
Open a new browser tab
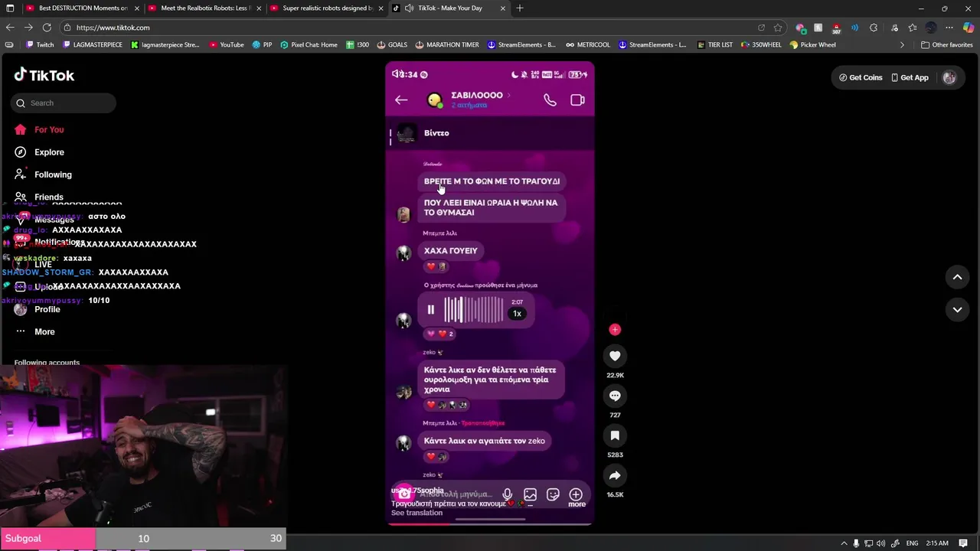pyautogui.click(x=520, y=8)
